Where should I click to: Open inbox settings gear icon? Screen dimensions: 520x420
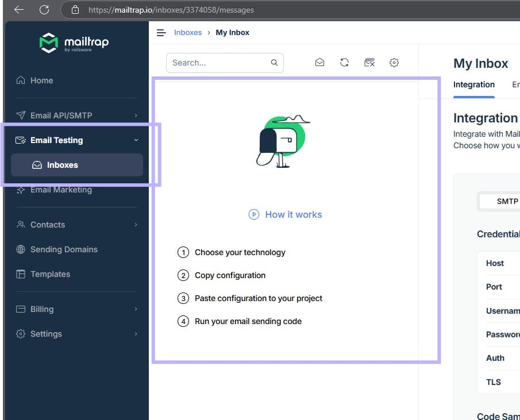click(394, 63)
